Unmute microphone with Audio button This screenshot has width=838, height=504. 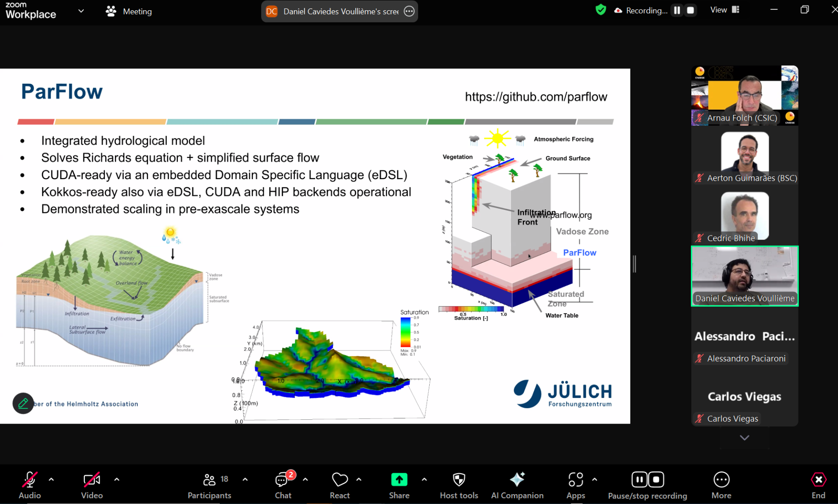tap(30, 485)
